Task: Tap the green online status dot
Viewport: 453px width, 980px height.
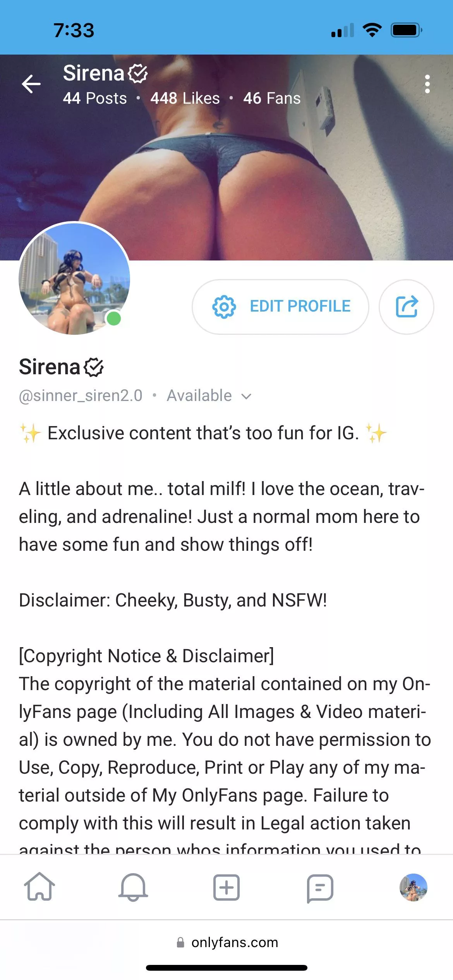Action: 114,319
